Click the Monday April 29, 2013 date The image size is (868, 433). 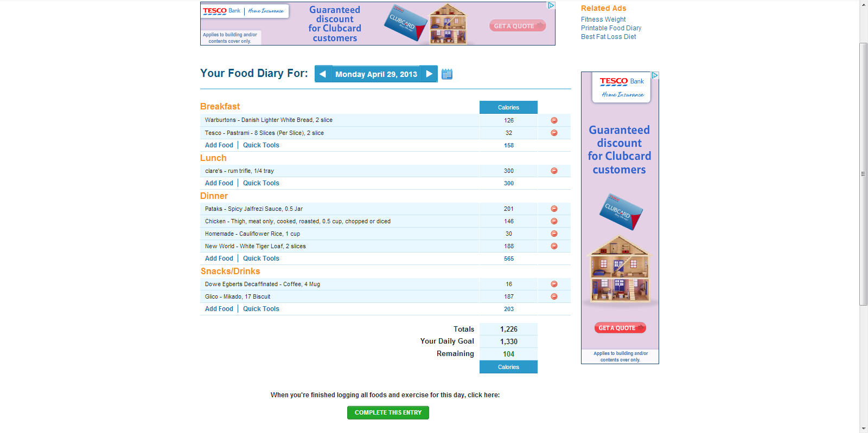tap(376, 74)
